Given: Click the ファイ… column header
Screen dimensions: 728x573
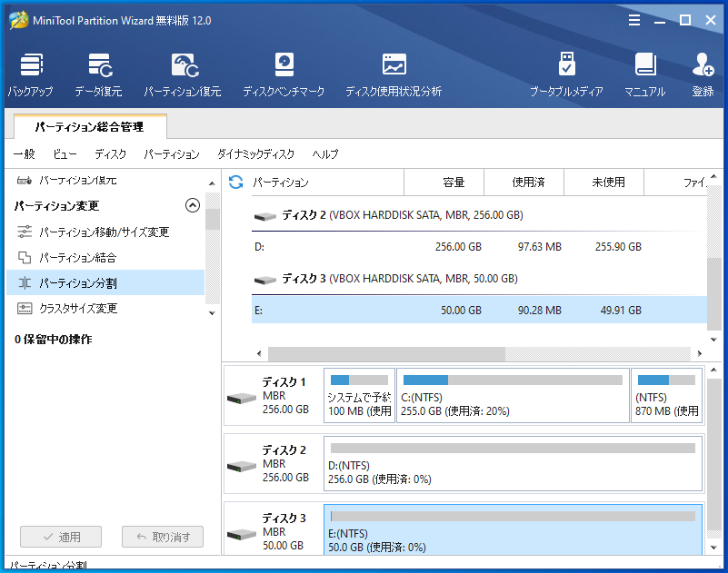Looking at the screenshot, I should pyautogui.click(x=675, y=183).
